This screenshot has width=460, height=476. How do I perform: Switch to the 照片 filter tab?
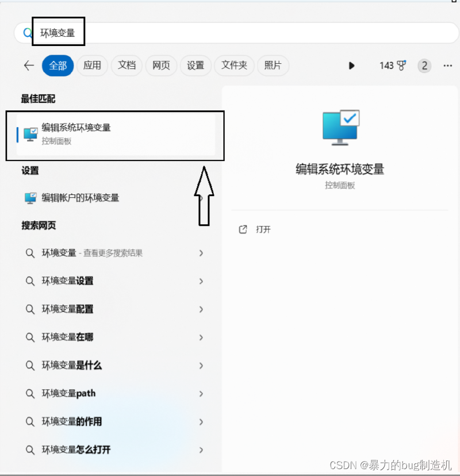pyautogui.click(x=273, y=66)
